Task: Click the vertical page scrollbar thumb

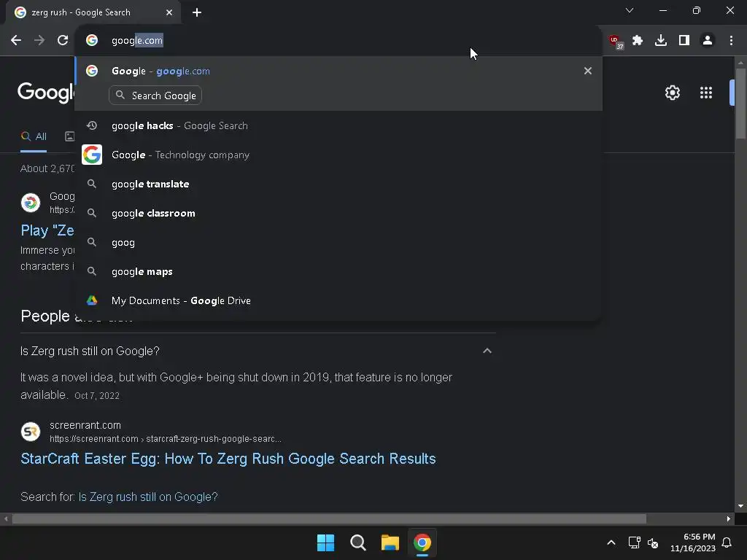Action: (740, 103)
